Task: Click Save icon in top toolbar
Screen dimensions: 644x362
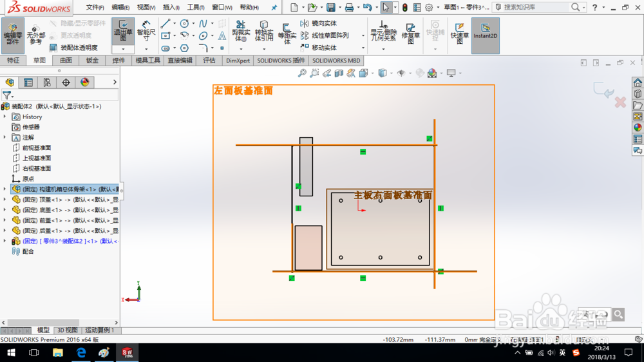Action: tap(330, 7)
